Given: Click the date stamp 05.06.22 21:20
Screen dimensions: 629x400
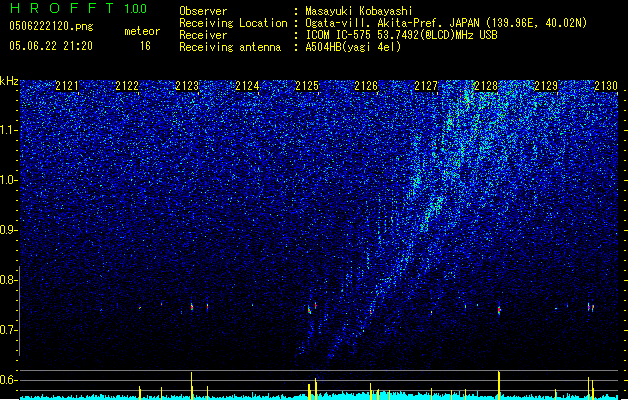Looking at the screenshot, I should point(51,46).
